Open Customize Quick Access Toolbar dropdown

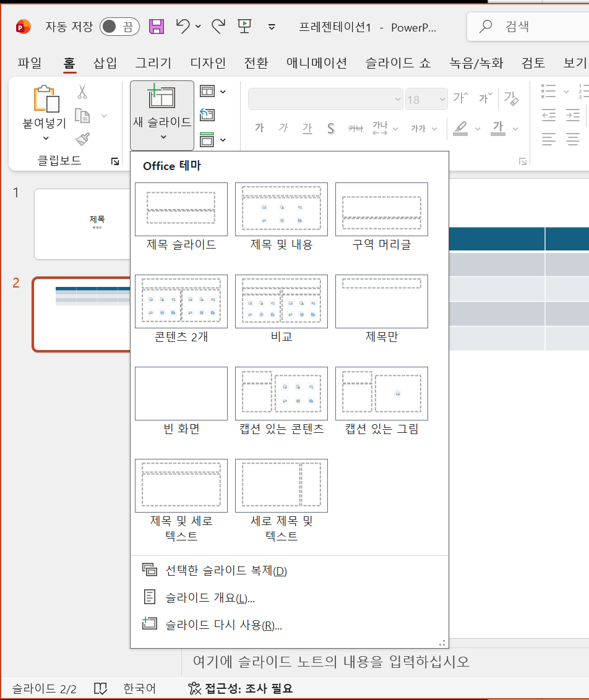click(x=272, y=27)
